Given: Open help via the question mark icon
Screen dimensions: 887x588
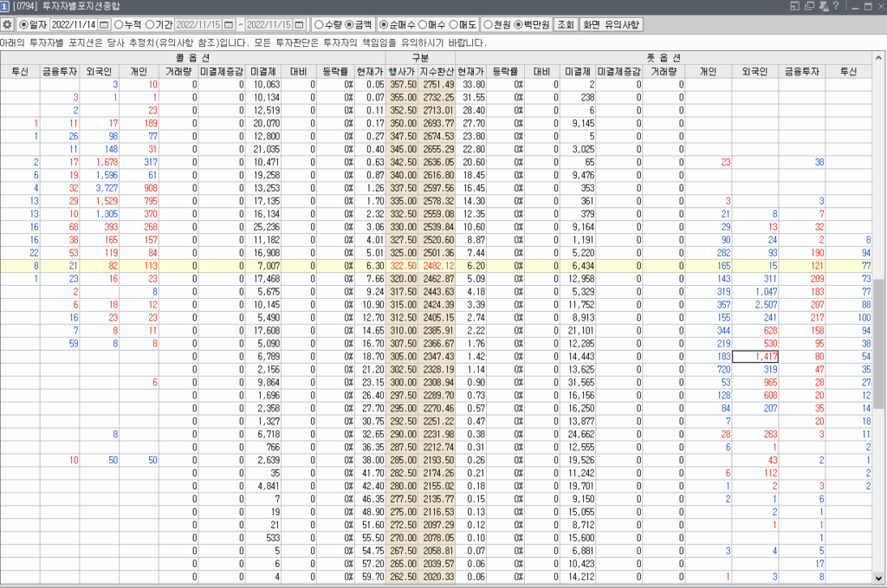Looking at the screenshot, I should pyautogui.click(x=835, y=7).
